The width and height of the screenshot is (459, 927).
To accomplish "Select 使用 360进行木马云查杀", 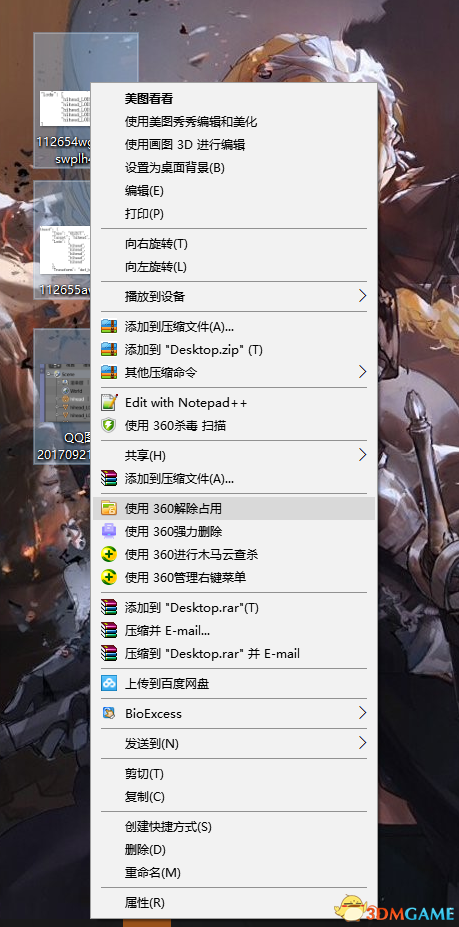I will tap(234, 555).
